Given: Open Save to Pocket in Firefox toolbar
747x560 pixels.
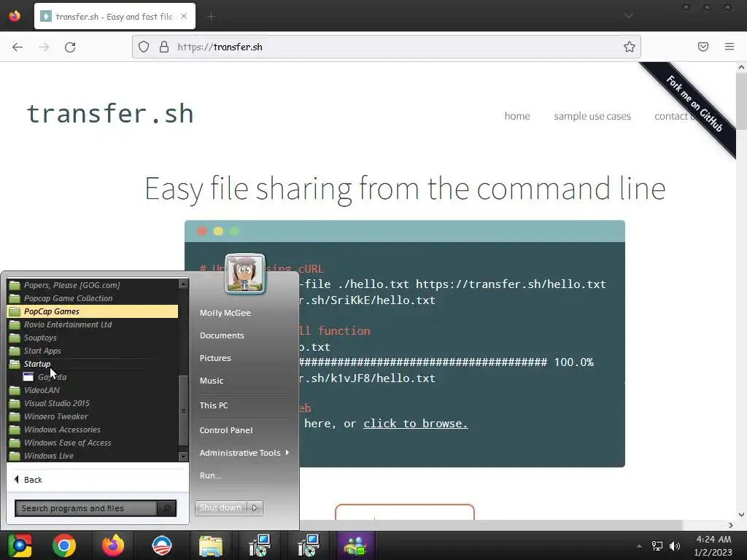Looking at the screenshot, I should [x=703, y=47].
